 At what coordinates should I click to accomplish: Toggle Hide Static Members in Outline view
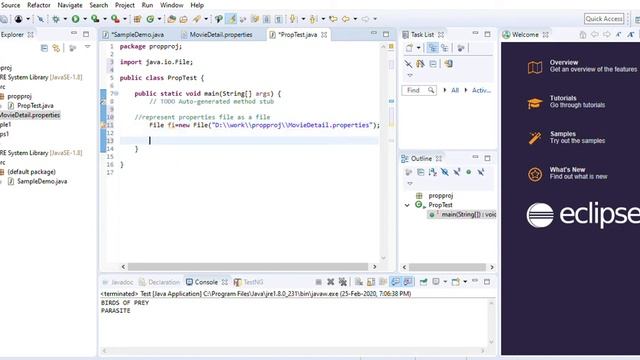click(x=457, y=172)
